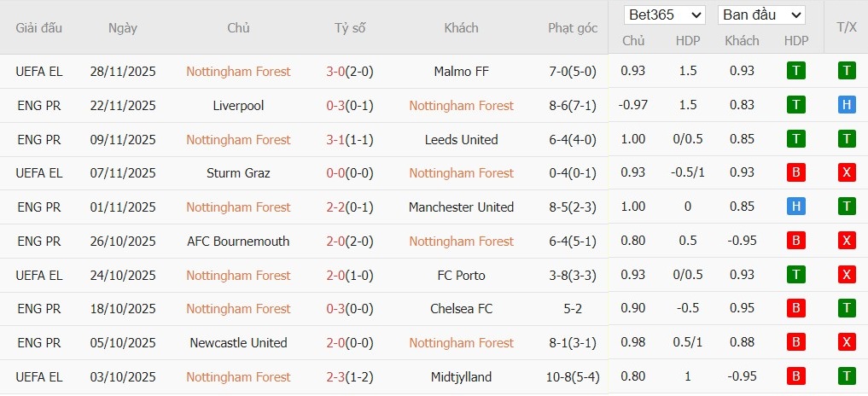Click the Phạt góc column header
This screenshot has width=868, height=396.
(573, 28)
